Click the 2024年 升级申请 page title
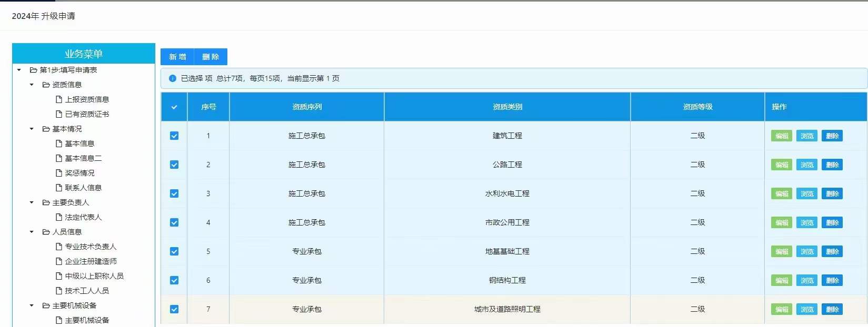The height and width of the screenshot is (327, 868). (44, 16)
